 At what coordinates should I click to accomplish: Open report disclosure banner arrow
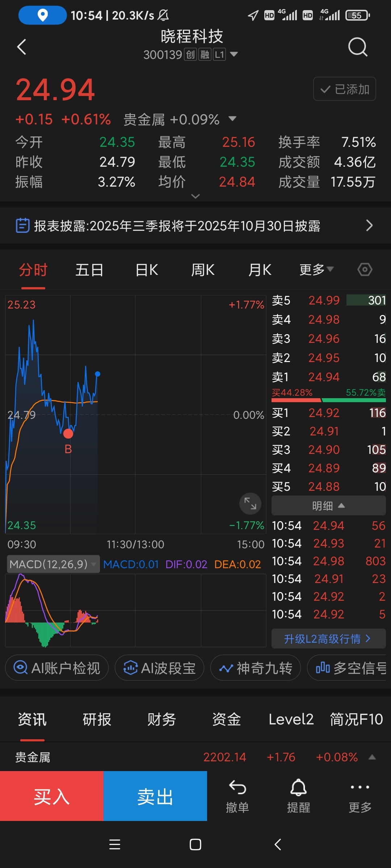[369, 225]
